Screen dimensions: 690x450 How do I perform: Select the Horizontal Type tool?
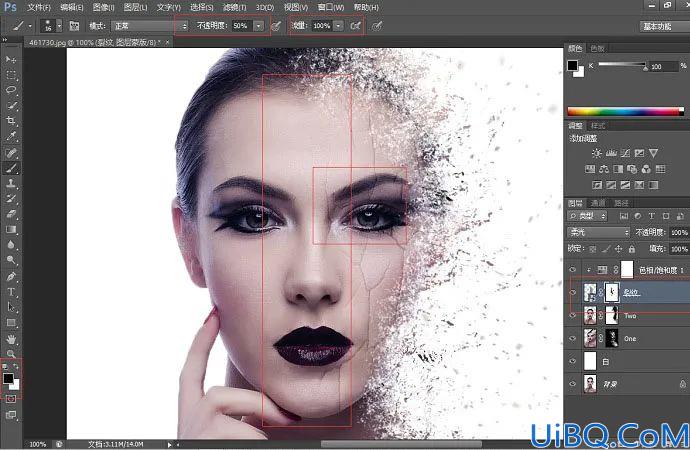(x=11, y=292)
